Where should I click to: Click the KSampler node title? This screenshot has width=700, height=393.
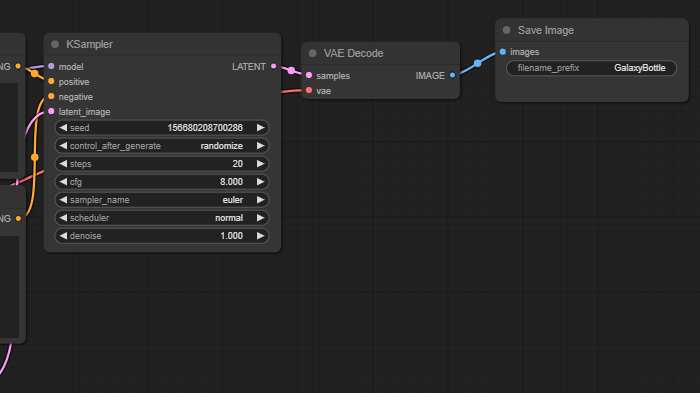(89, 44)
